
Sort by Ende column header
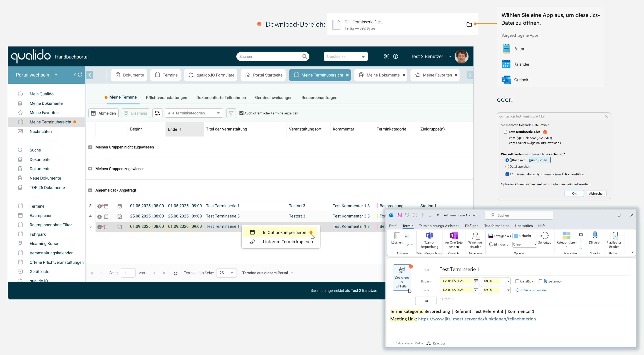click(184, 129)
